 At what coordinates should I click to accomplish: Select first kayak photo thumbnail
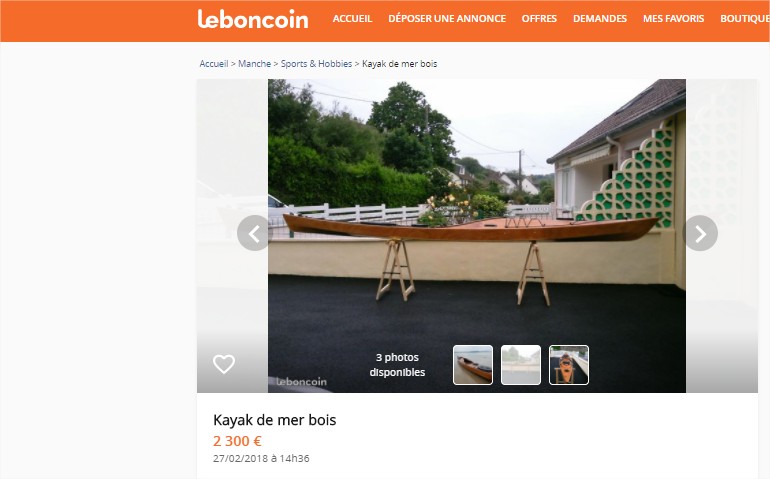(472, 365)
